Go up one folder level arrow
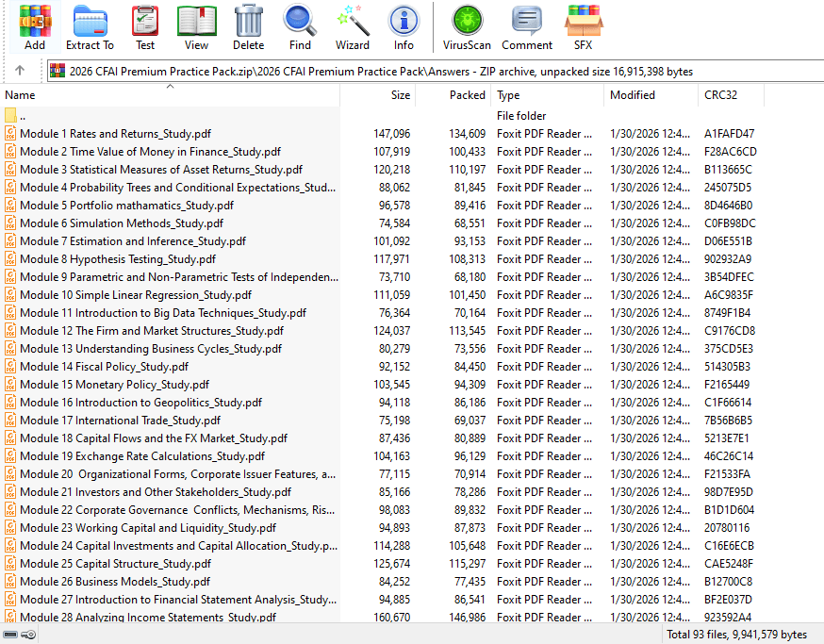 (20, 70)
